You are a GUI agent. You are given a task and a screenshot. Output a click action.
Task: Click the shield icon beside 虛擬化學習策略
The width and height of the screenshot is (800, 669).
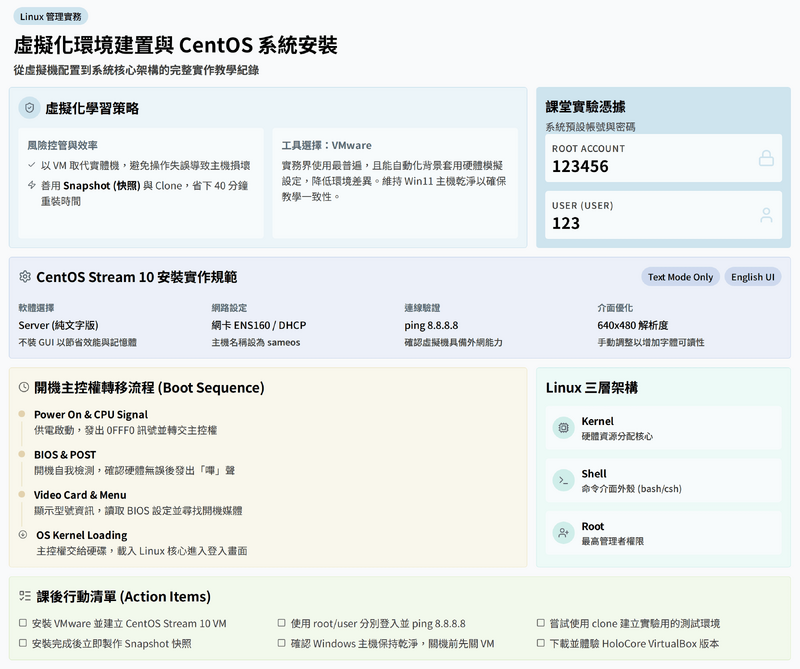coord(30,108)
